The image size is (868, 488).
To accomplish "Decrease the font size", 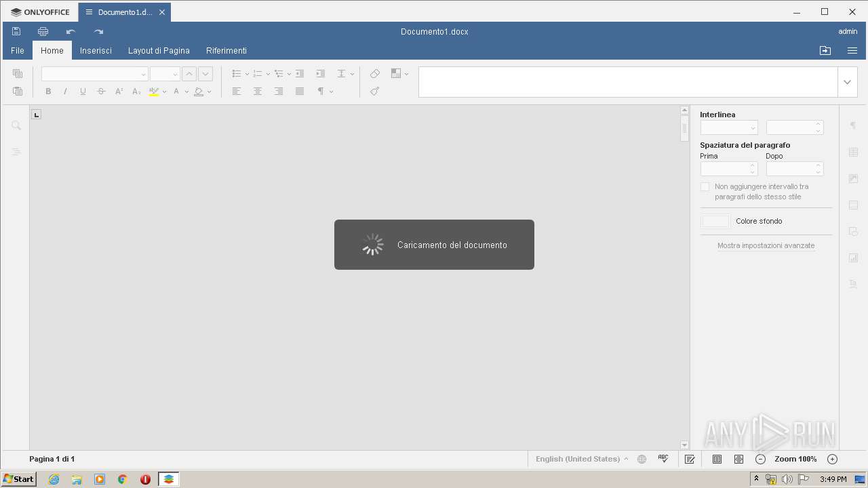I will (205, 74).
